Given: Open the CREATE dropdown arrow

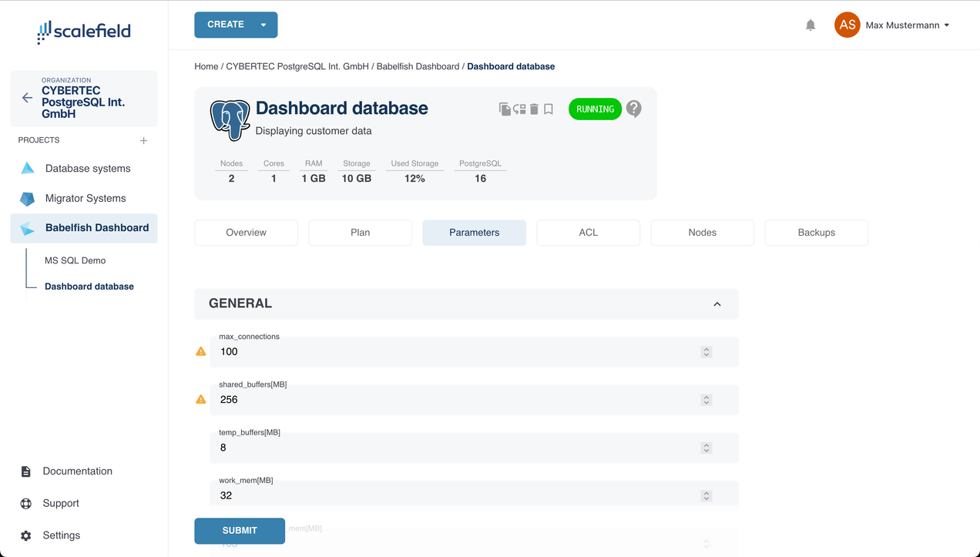Looking at the screenshot, I should coord(263,25).
